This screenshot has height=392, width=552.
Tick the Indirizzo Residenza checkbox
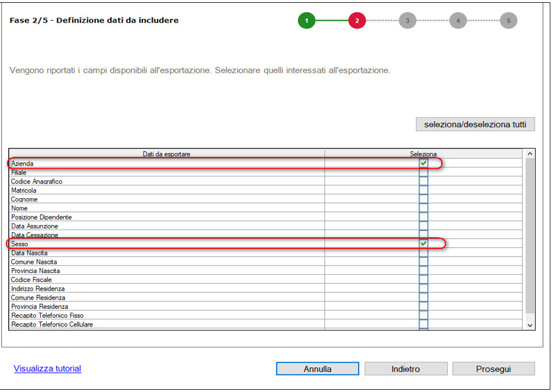(x=424, y=288)
